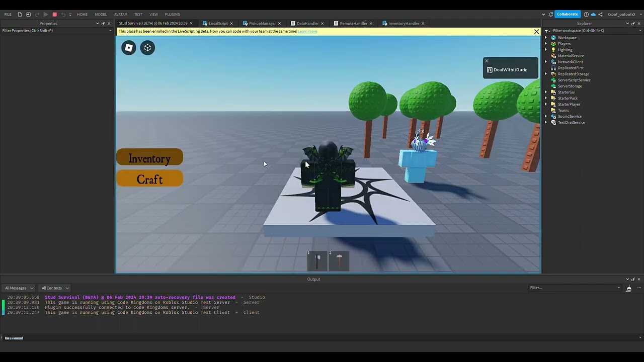Collapse the ribbon using the chevron
The image size is (644, 362).
click(x=543, y=14)
